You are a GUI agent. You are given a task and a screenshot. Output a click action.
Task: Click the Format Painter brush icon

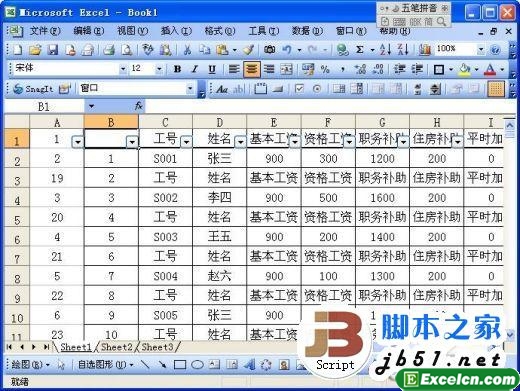tap(248, 50)
